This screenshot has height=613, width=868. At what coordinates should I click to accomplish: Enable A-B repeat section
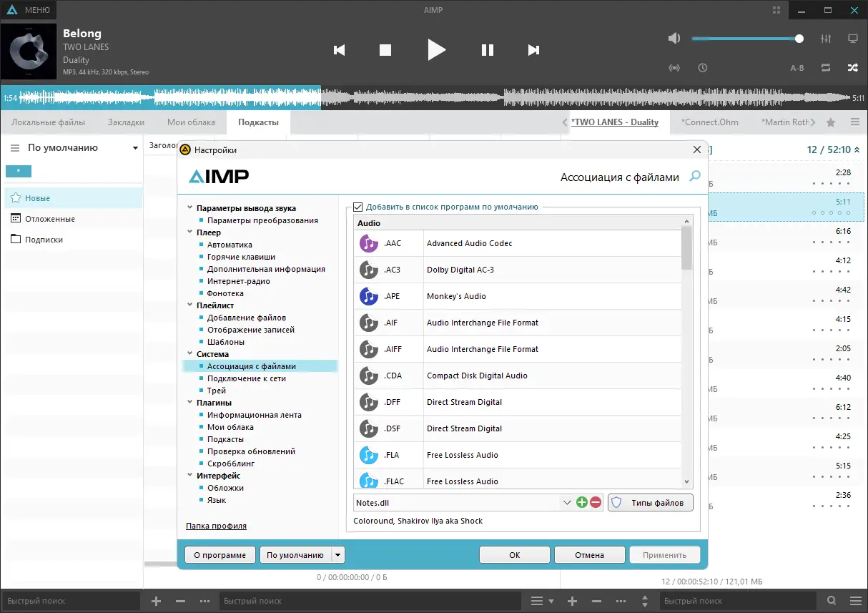tap(797, 68)
